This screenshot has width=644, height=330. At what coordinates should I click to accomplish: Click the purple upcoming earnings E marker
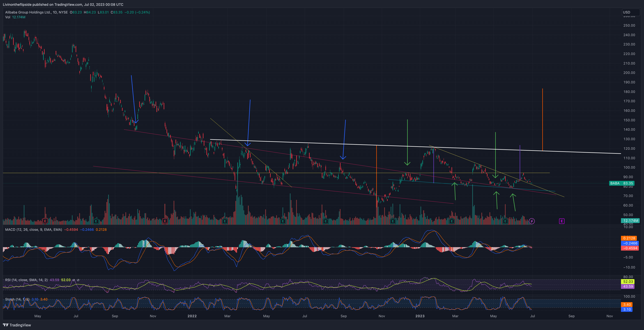pyautogui.click(x=562, y=221)
